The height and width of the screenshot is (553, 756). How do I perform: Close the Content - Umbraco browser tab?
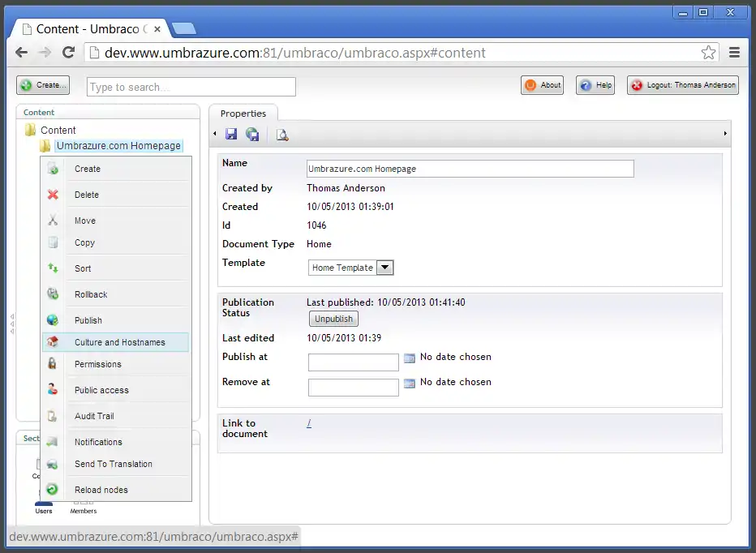(157, 29)
